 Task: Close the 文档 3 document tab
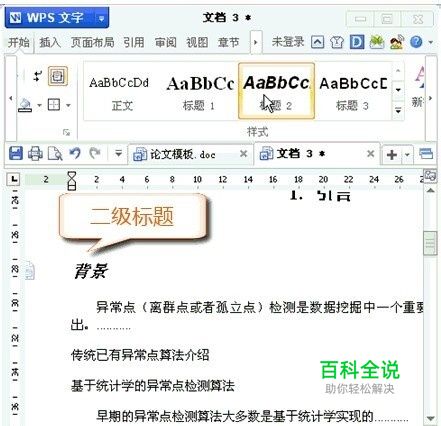(370, 154)
